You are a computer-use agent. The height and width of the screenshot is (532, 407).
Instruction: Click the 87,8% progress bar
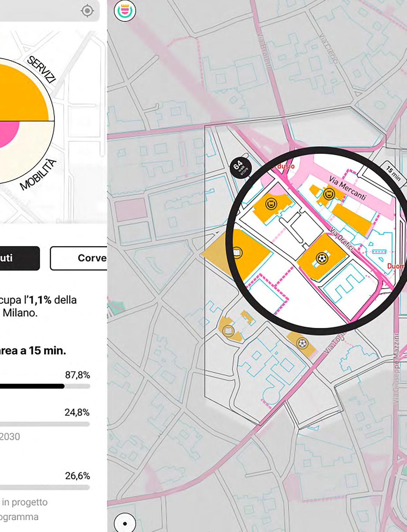[45, 386]
